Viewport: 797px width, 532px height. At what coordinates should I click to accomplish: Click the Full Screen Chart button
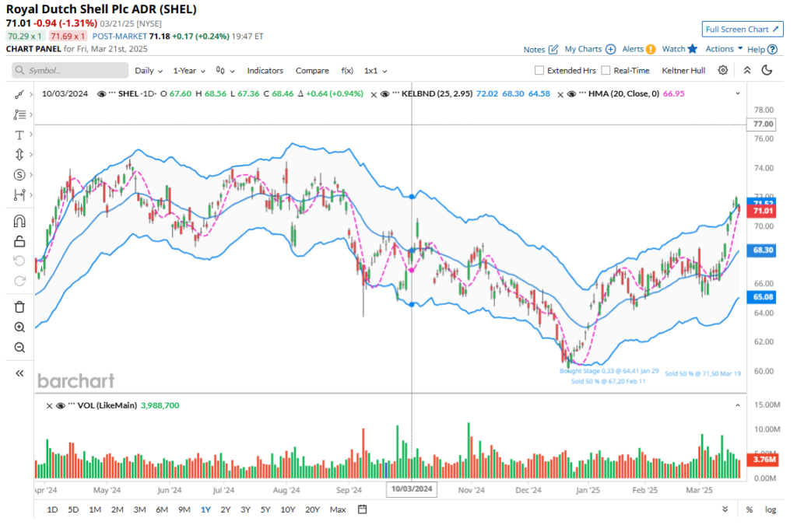(x=742, y=30)
